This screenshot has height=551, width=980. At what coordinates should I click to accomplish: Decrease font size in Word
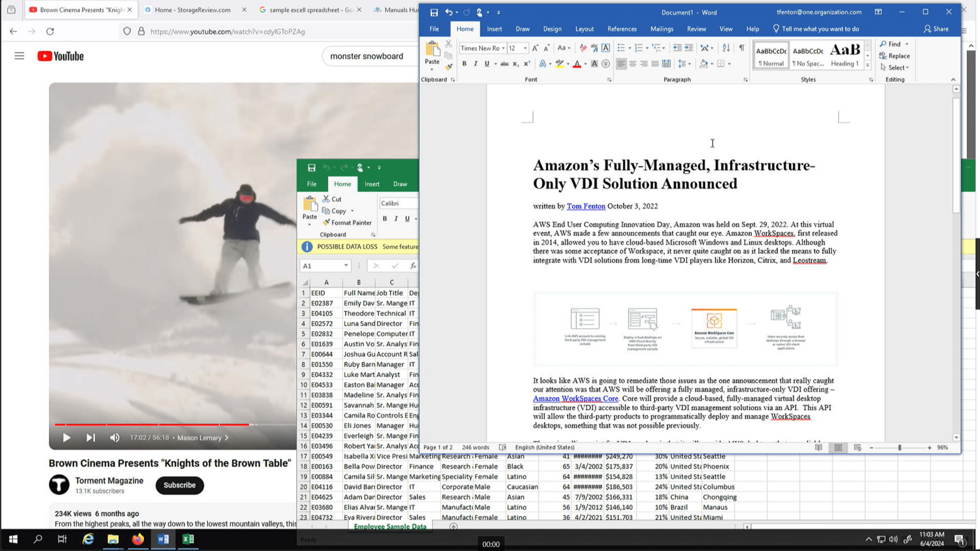(546, 48)
